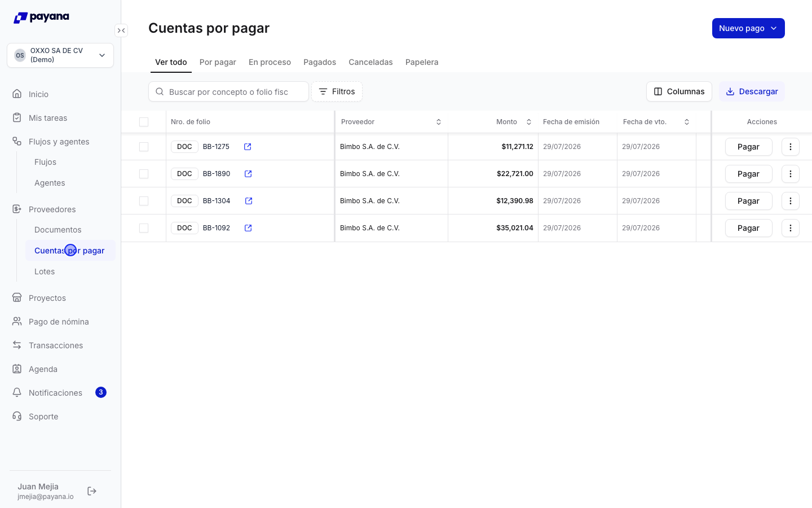Switch to the Ver todo tab
Screen dimensions: 812x508
[171, 62]
